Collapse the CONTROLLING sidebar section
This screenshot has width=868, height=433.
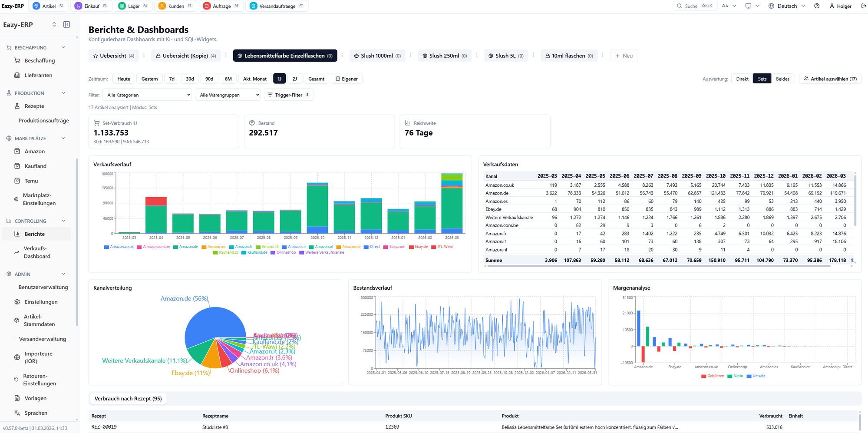pos(63,221)
